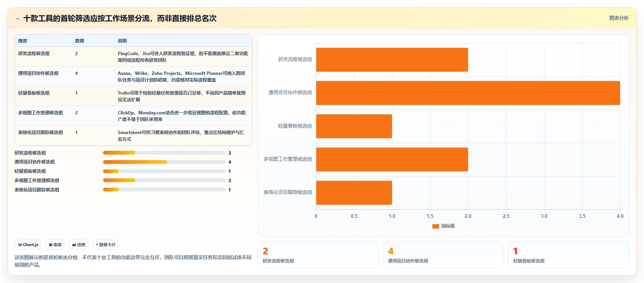The width and height of the screenshot is (644, 283).
Task: Click the 研发流程候选组 progress bar
Action: pyautogui.click(x=164, y=153)
